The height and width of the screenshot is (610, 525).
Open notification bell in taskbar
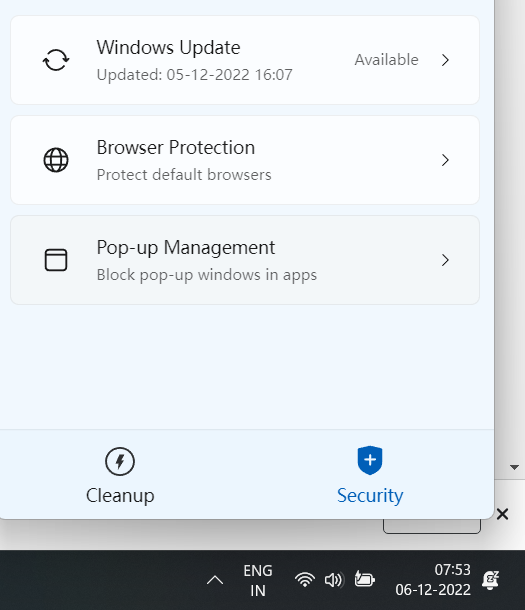point(490,580)
